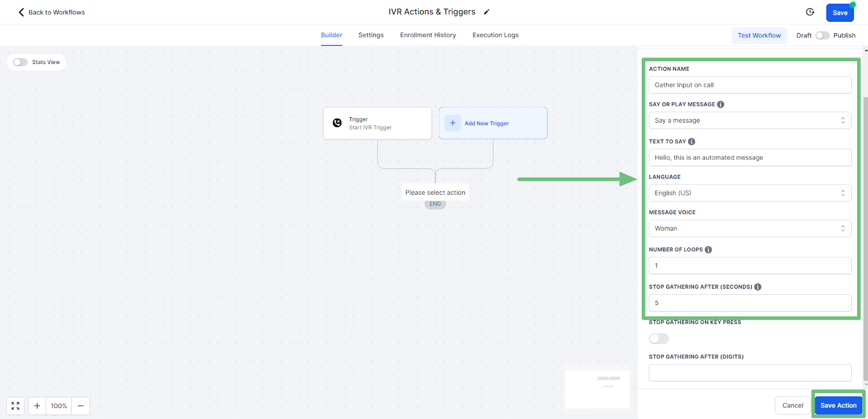Viewport: 868px width, 419px height.
Task: Click the Please select action node
Action: 435,193
